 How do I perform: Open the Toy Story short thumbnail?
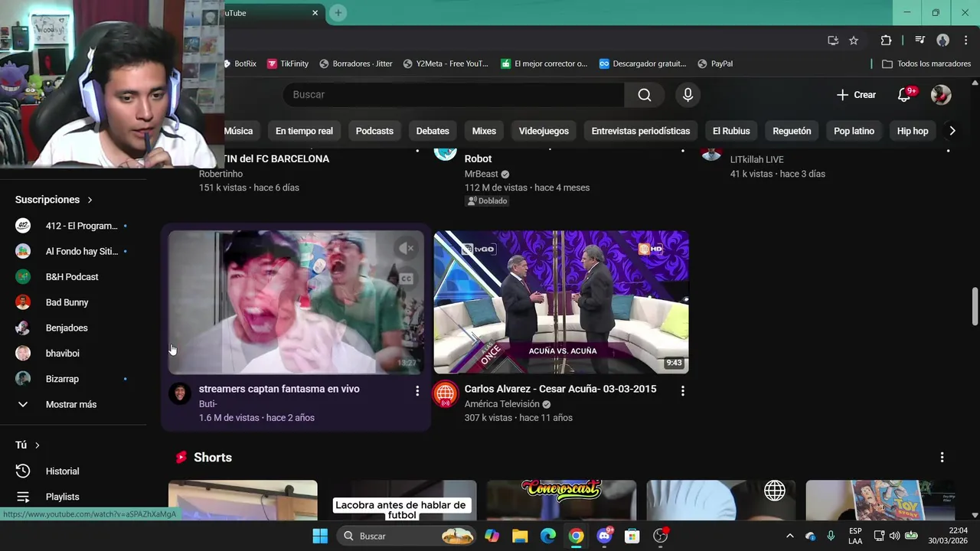pos(880,500)
